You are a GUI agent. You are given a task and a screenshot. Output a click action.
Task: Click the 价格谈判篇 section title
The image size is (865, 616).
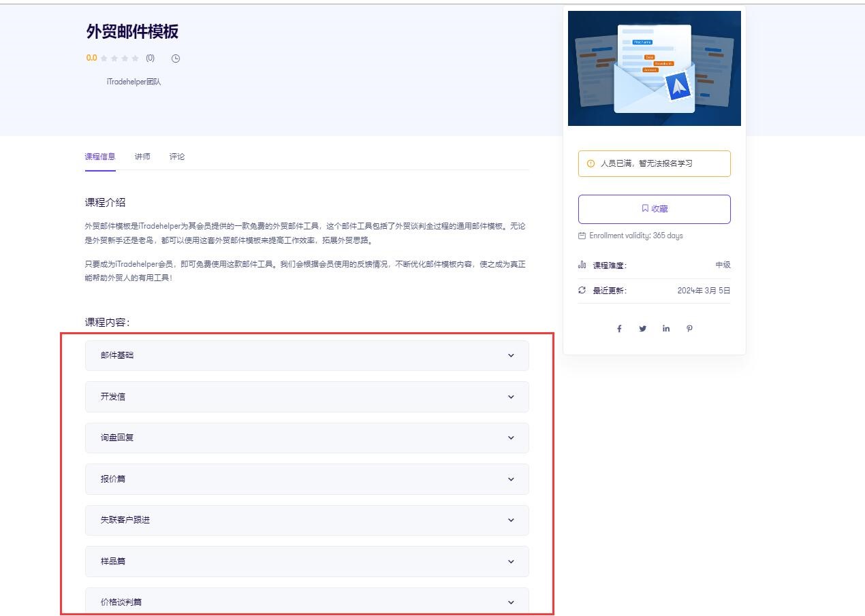121,602
